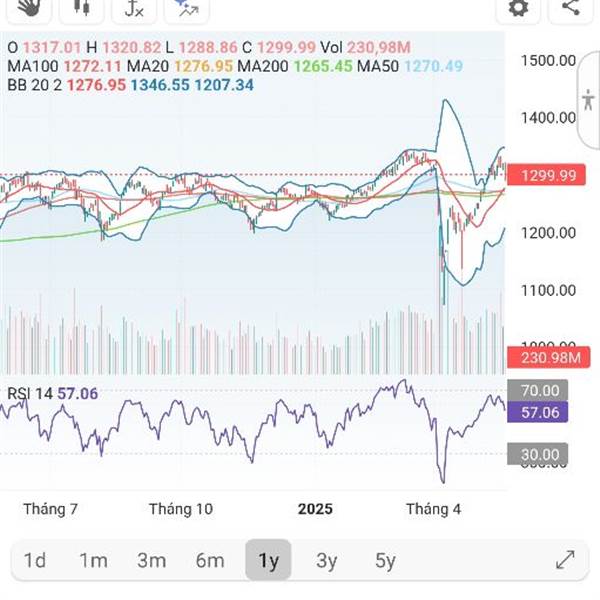Select the active 1y timeframe
The width and height of the screenshot is (600, 600).
268,560
